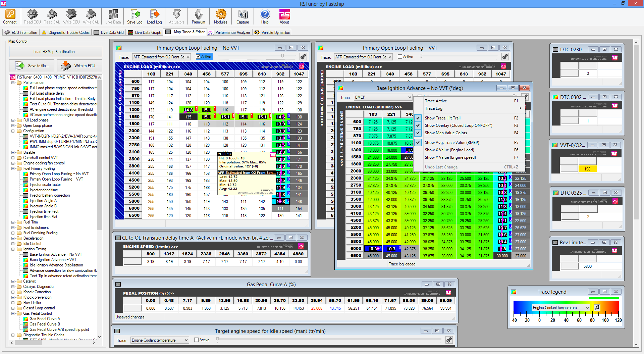Expand the Fuel Trim tree folder
The image size is (644, 354).
point(13,222)
